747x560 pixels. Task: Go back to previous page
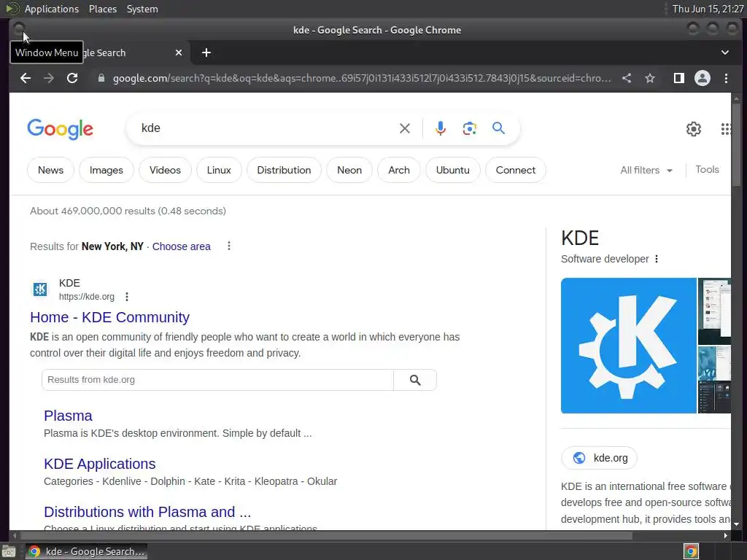(26, 78)
